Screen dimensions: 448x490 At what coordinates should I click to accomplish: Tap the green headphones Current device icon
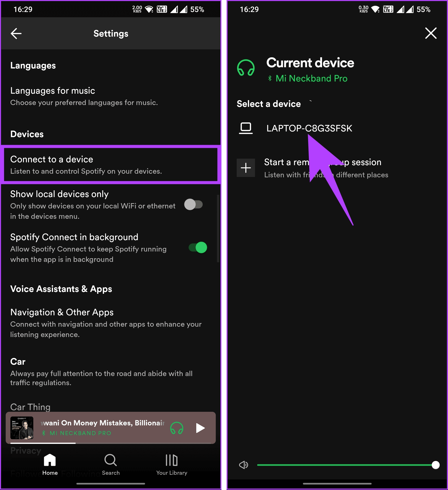[x=246, y=68]
